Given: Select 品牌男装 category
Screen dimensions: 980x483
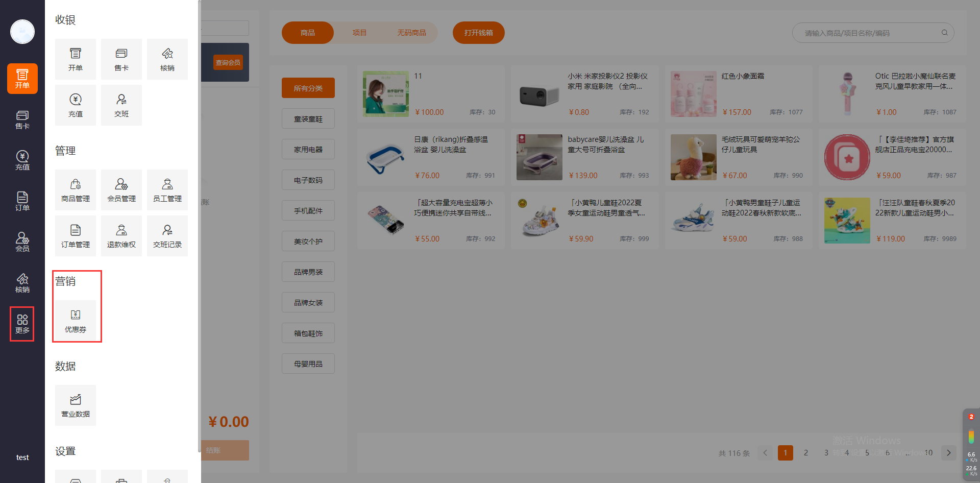Looking at the screenshot, I should click(x=308, y=272).
